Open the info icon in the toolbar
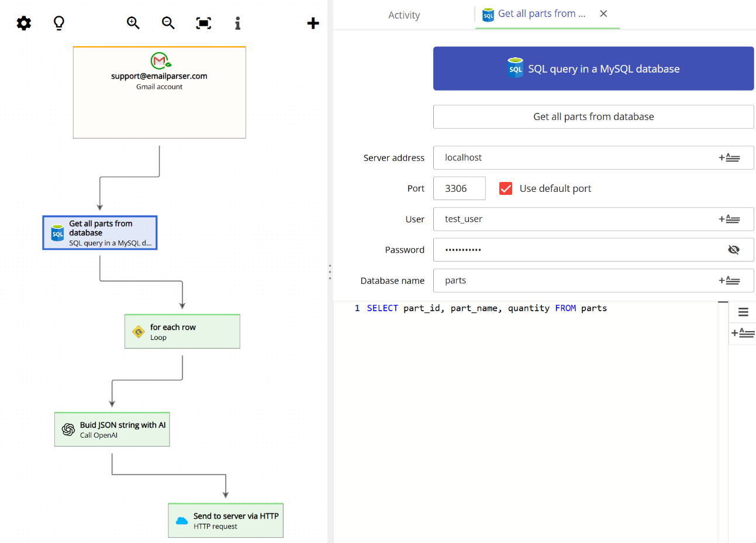The image size is (756, 543). point(237,23)
